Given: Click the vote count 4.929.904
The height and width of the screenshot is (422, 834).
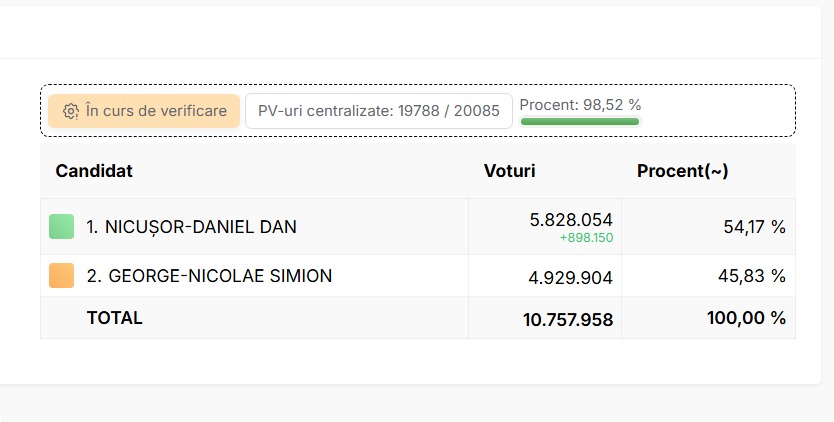Looking at the screenshot, I should (570, 277).
